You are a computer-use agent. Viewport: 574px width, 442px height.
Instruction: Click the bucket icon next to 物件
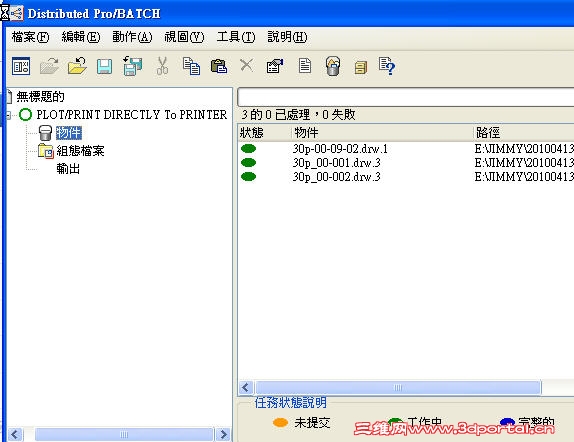pyautogui.click(x=45, y=133)
